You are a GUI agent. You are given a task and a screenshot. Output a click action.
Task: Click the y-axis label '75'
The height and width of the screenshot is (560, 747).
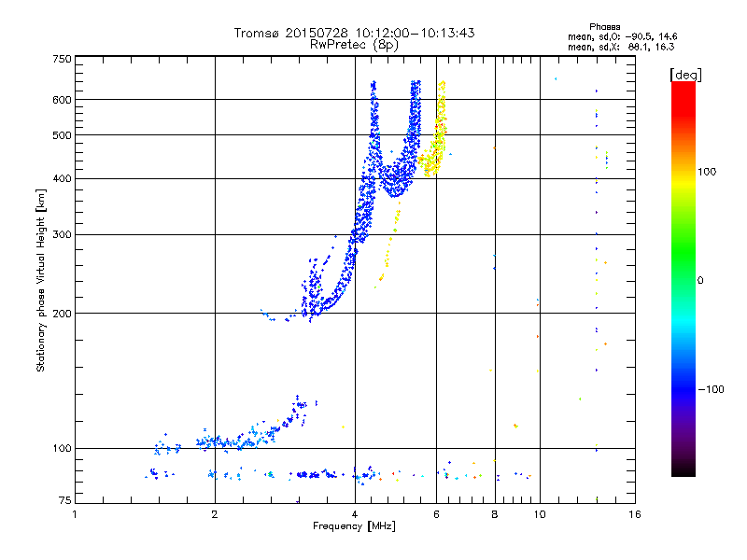[64, 500]
